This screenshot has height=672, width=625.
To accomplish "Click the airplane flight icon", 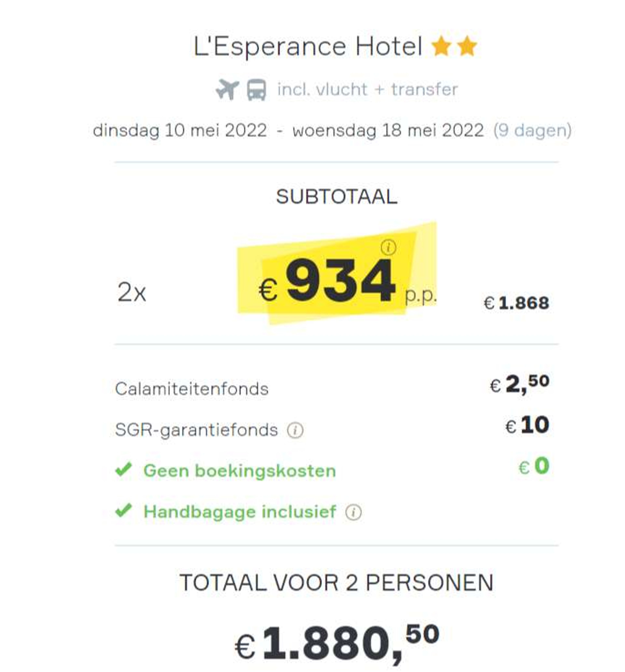I will [x=227, y=89].
